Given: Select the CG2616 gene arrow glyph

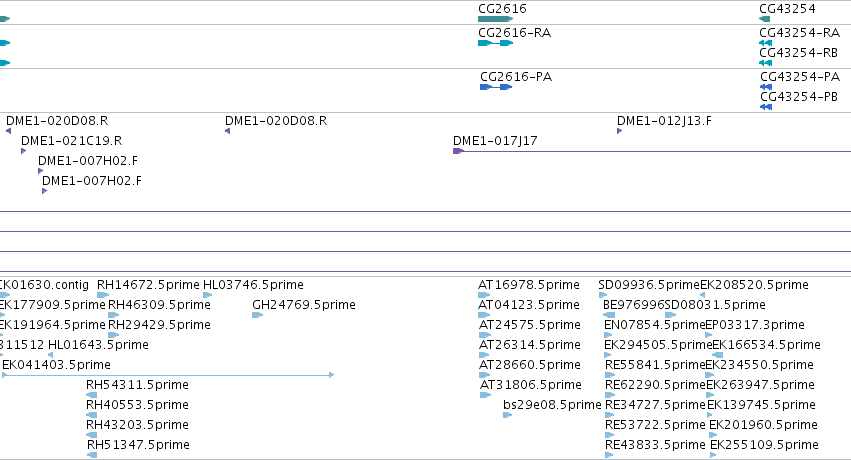Looking at the screenshot, I should [496, 19].
